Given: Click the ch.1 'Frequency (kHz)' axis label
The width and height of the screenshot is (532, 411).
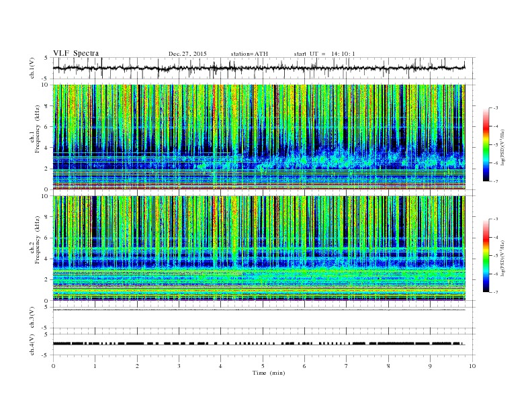Looking at the screenshot, I should coord(38,129).
